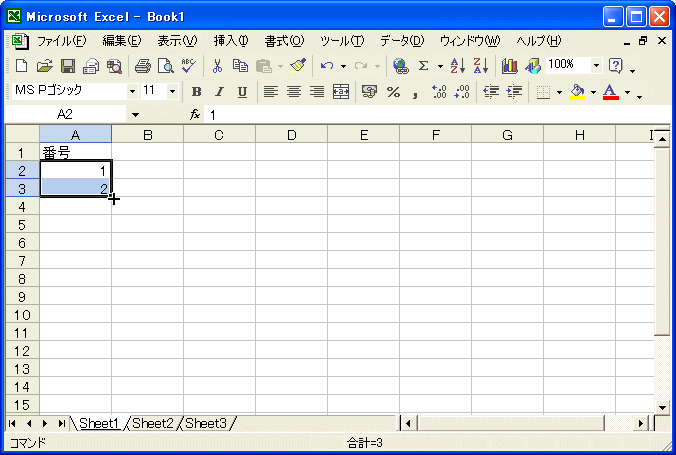The height and width of the screenshot is (455, 676).
Task: Open the 100% zoom dropdown
Action: pyautogui.click(x=596, y=66)
